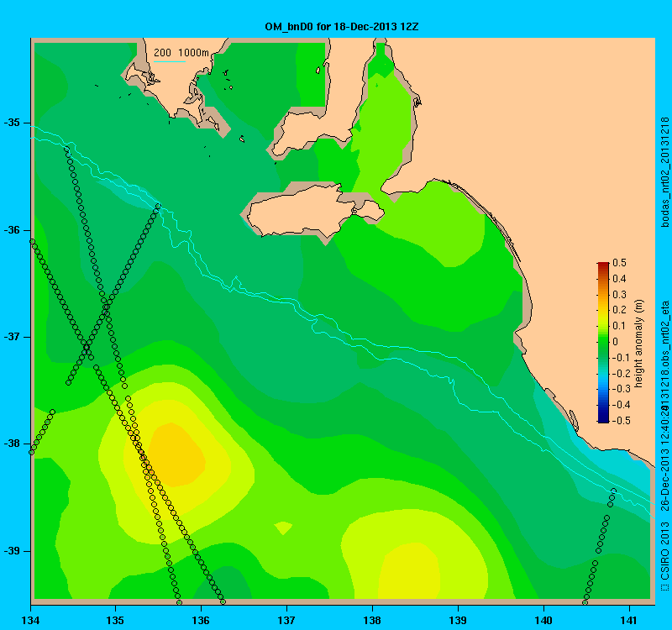
Task: Click the 141 longitude axis label
Action: pyautogui.click(x=629, y=621)
